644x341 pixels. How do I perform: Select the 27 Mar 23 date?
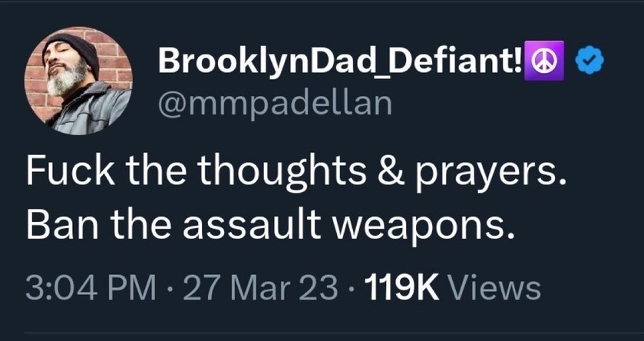260,287
